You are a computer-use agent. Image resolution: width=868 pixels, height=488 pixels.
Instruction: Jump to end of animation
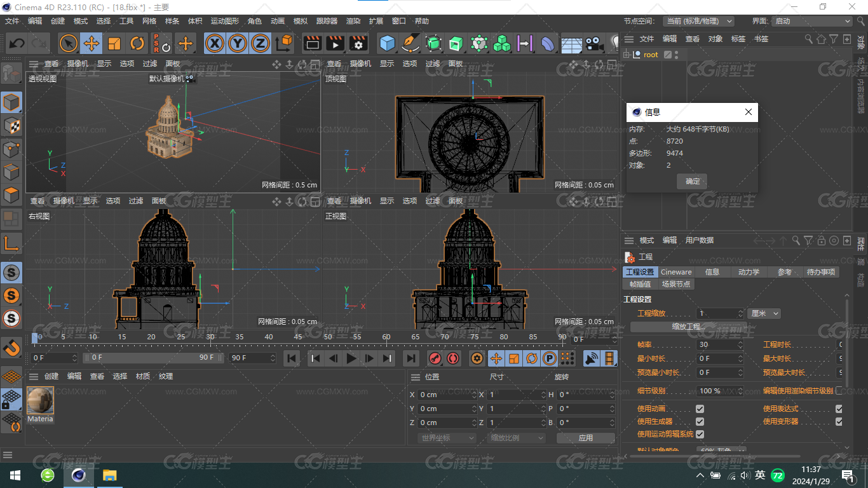coord(411,358)
